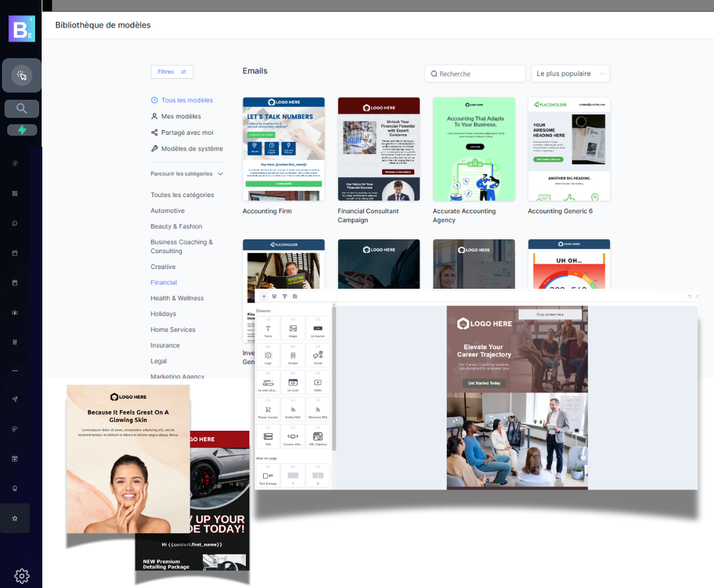Open the dashboard grid icon in the sidebar
The width and height of the screenshot is (714, 588).
click(x=15, y=194)
